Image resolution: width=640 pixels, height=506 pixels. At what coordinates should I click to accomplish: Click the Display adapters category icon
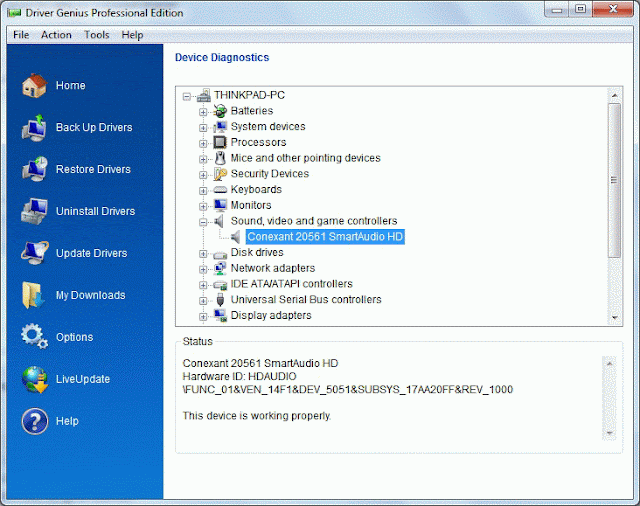pyautogui.click(x=220, y=316)
